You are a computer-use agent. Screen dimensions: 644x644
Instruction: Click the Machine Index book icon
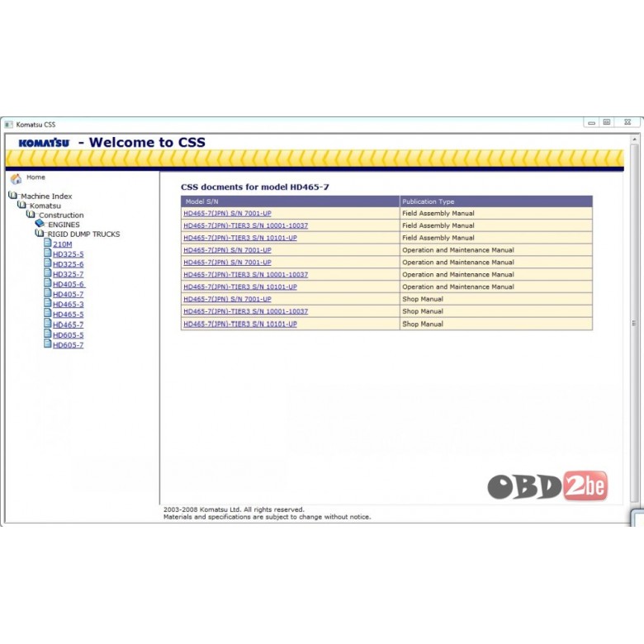(x=12, y=195)
